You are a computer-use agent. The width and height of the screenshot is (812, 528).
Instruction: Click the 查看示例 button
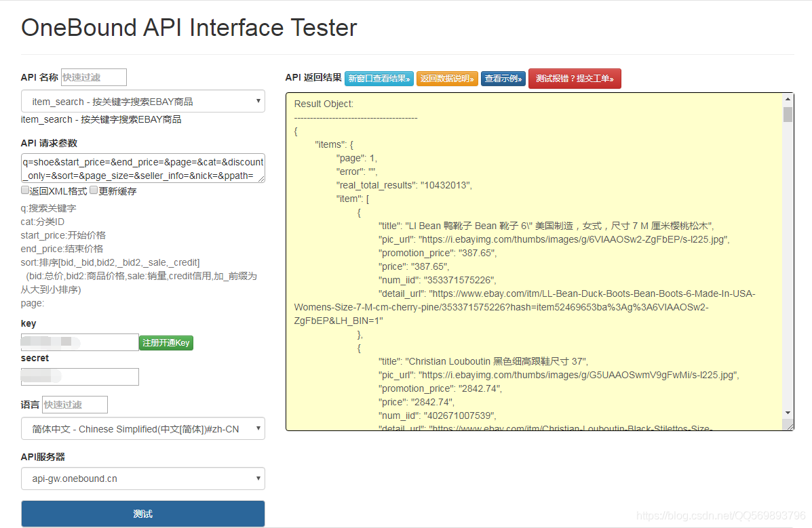(x=503, y=79)
